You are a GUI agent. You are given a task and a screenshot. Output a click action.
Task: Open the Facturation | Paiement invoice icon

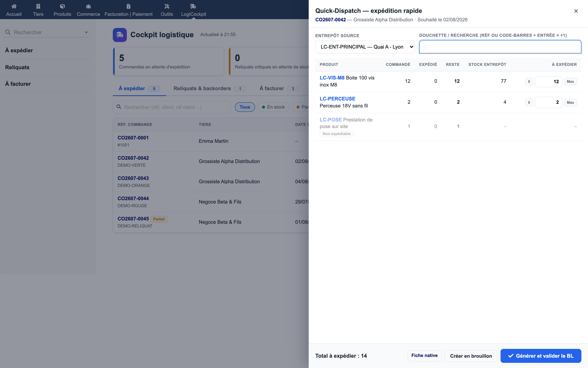point(129,6)
